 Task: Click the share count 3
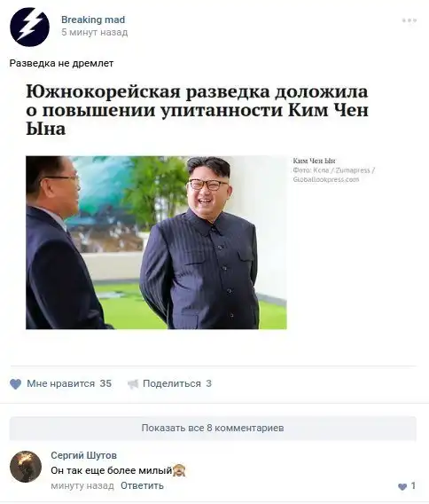pos(208,383)
